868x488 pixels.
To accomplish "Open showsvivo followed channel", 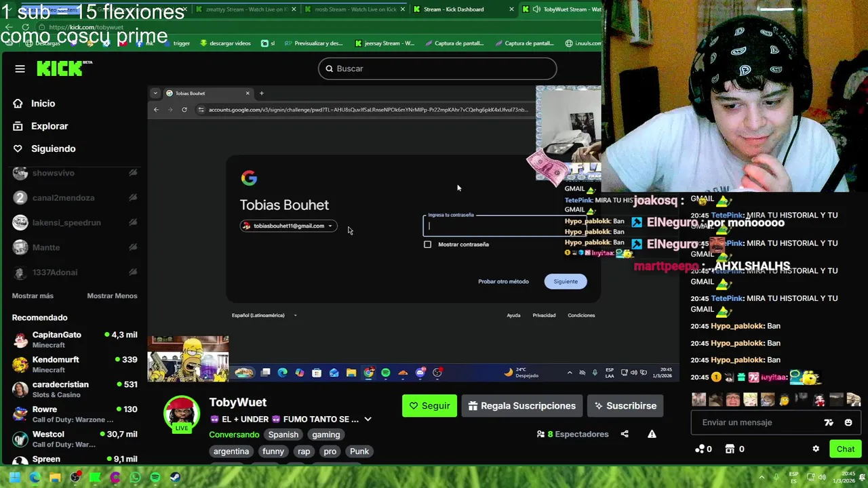I will click(x=75, y=173).
